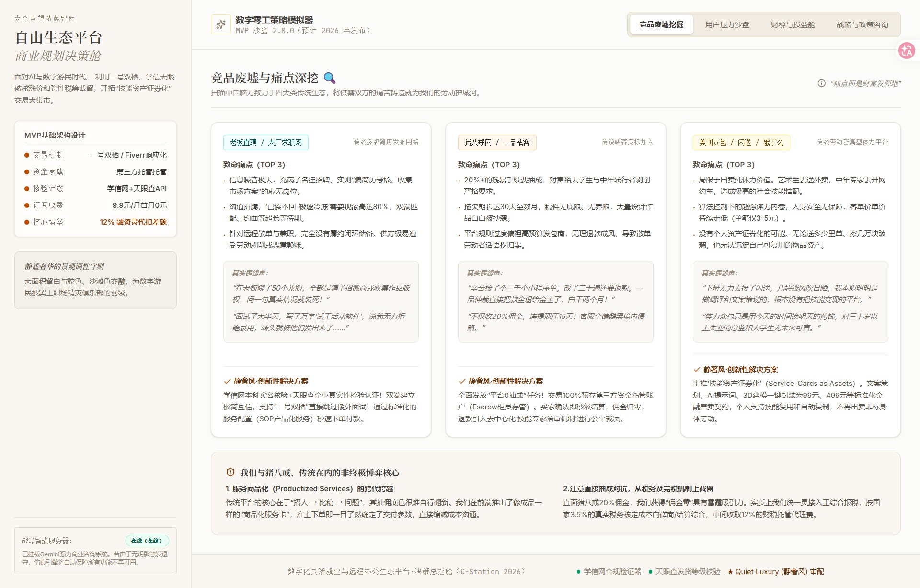Click the 静谧奢华的景观调性守则 note title
Viewport: 920px width, 588px height.
coord(64,266)
